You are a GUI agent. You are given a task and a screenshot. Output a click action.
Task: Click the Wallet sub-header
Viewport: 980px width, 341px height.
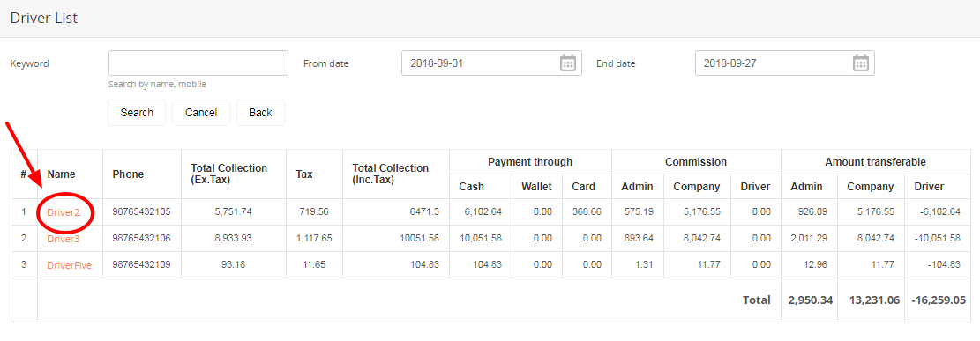tap(536, 186)
